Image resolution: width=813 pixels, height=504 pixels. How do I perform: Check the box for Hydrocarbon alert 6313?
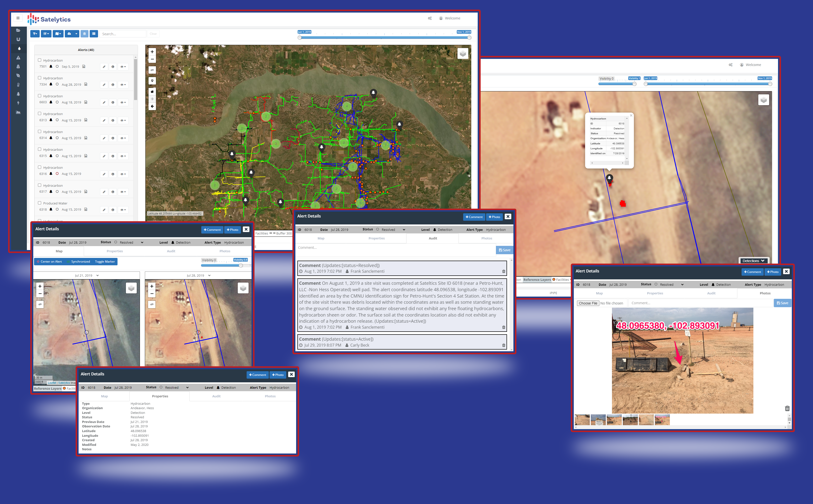click(x=39, y=113)
